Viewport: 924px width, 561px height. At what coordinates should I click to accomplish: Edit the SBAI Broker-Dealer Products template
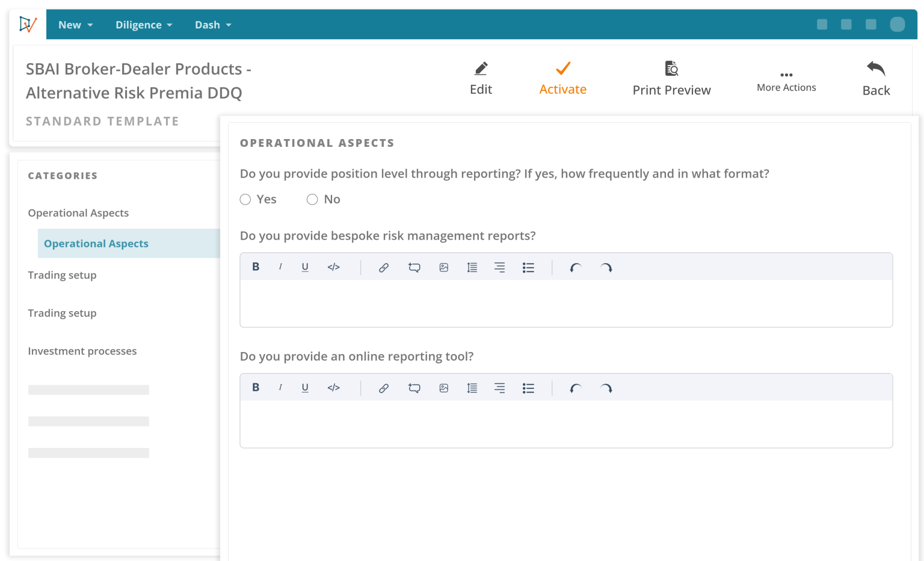pos(481,77)
